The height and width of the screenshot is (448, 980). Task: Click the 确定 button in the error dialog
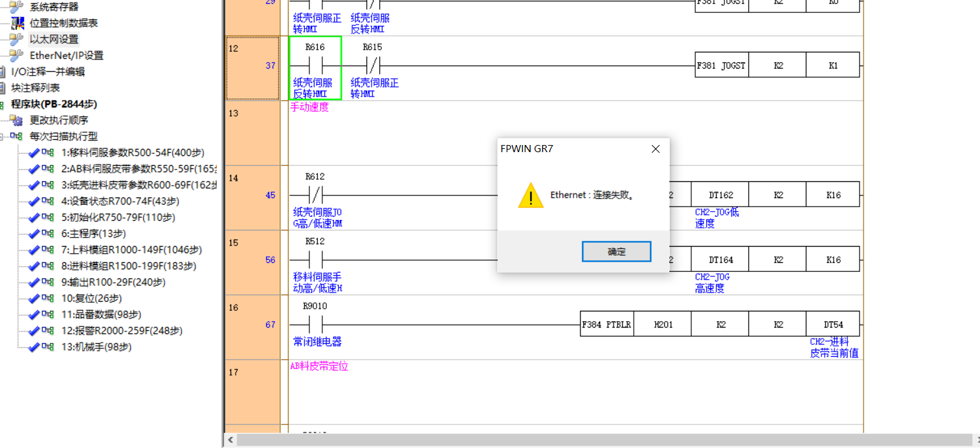pyautogui.click(x=616, y=252)
